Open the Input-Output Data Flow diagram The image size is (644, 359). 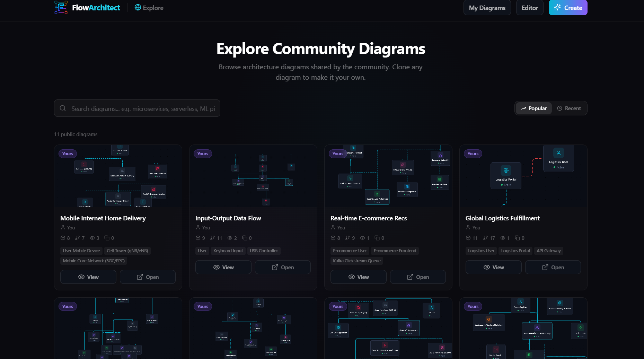pos(283,267)
